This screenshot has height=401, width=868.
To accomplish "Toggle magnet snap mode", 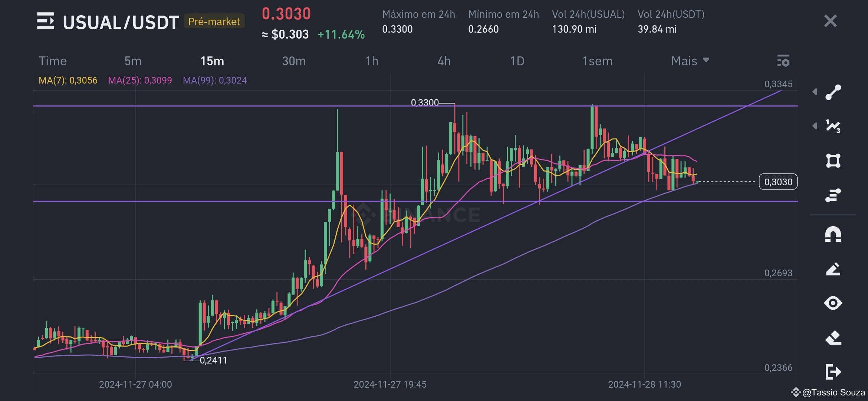I will [833, 234].
